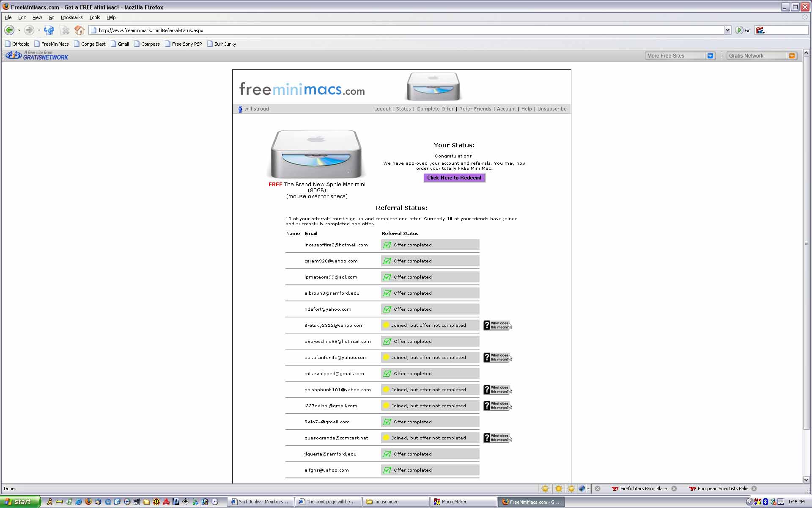The height and width of the screenshot is (508, 812).
Task: Click the Unsubscribe link
Action: [552, 109]
